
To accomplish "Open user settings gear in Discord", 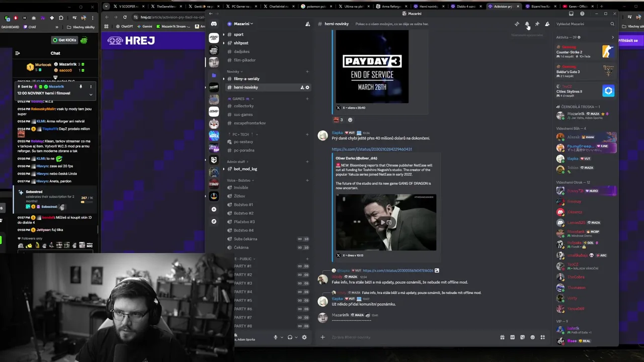I will click(x=304, y=337).
